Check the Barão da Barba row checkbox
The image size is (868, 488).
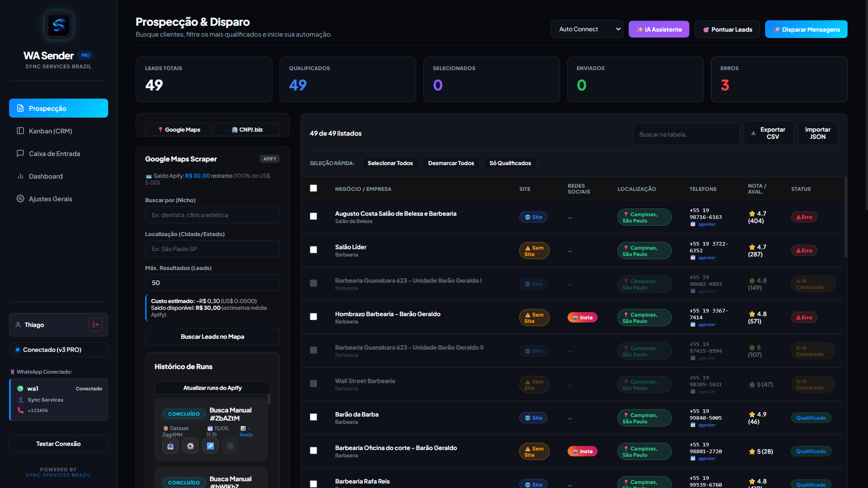point(313,417)
